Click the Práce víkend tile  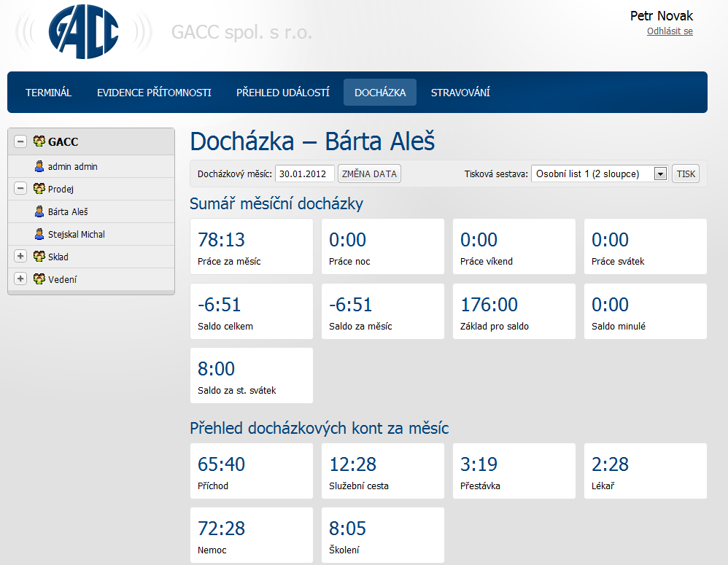[x=514, y=246]
